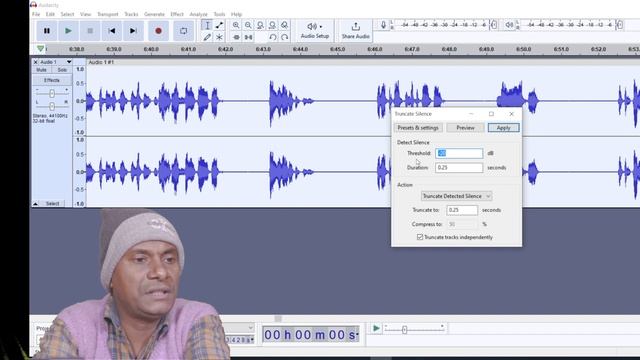Open the Generate menu

pos(154,14)
